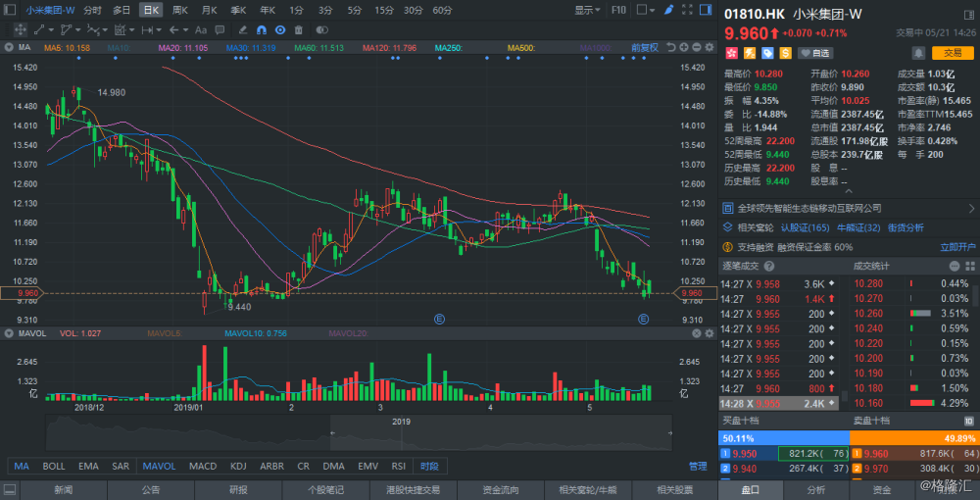
Task: Open the arrow marker tool dropdown
Action: click(186, 29)
